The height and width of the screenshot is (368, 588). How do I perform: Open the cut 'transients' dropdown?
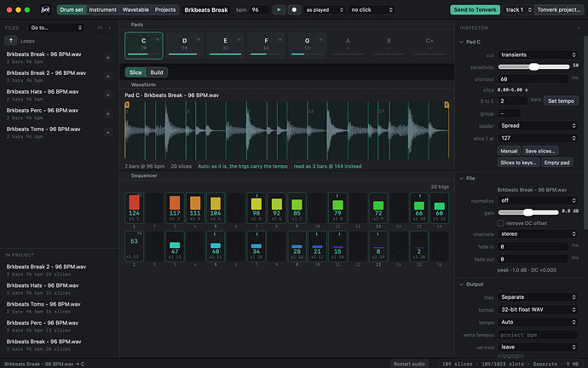tap(538, 55)
